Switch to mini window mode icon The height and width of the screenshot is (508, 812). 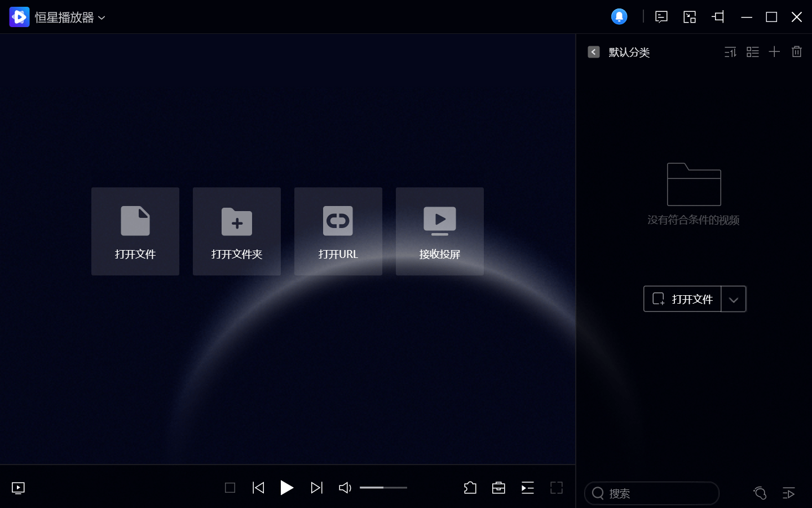pyautogui.click(x=690, y=17)
